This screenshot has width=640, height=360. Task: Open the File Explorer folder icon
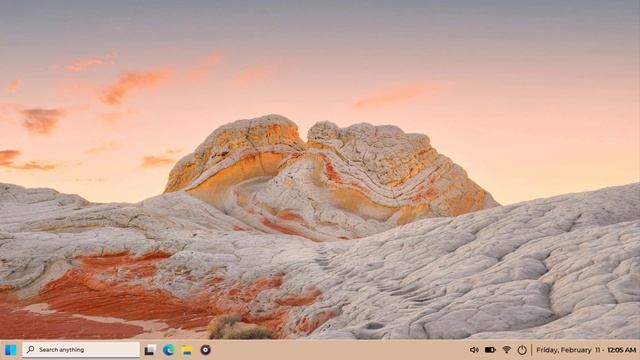pyautogui.click(x=187, y=350)
